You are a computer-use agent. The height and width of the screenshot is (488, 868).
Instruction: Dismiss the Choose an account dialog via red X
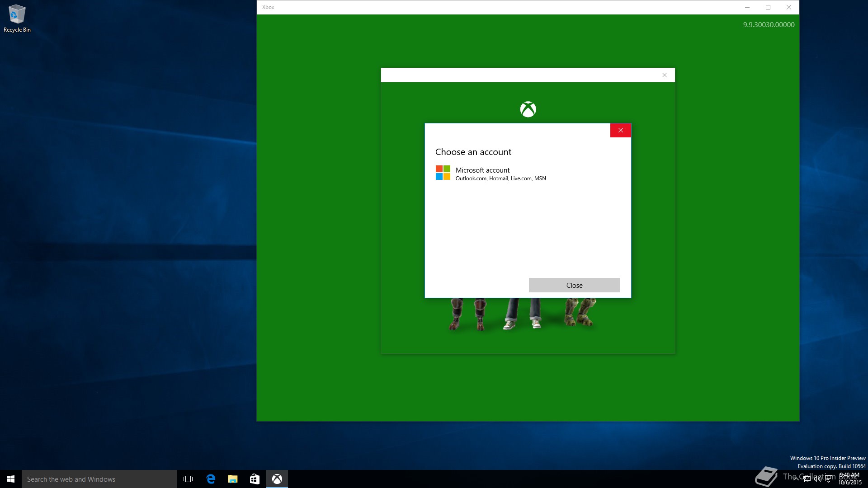tap(620, 130)
